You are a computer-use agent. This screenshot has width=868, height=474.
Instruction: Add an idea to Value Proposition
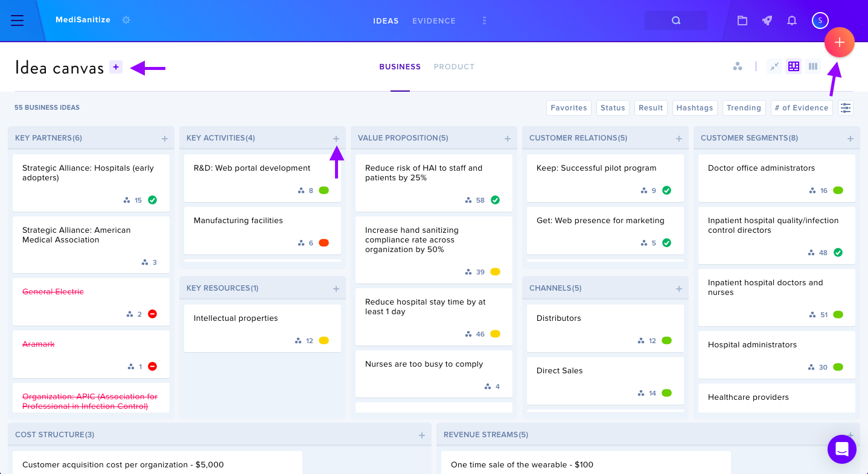tap(508, 139)
